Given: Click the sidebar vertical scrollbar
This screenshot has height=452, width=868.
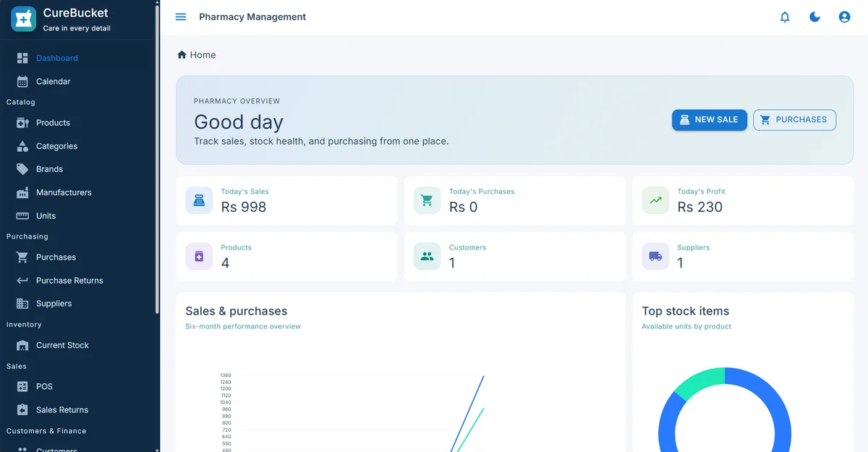Looking at the screenshot, I should coord(157,159).
